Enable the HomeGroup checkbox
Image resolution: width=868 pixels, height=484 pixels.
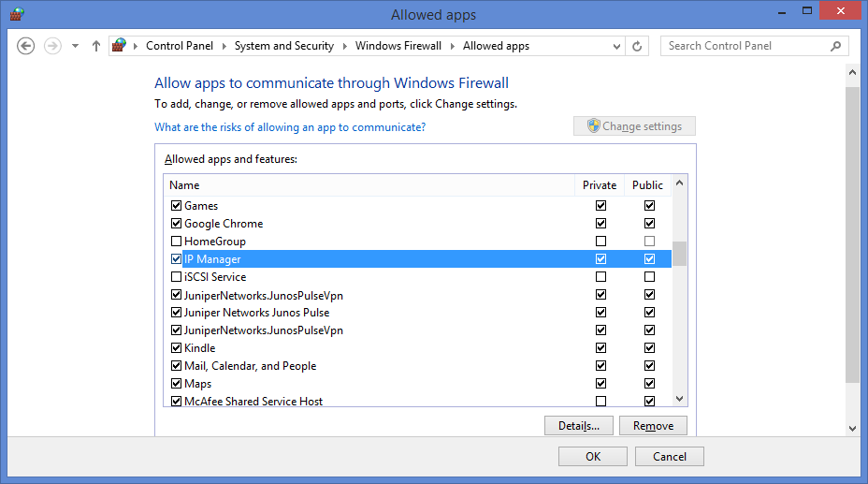(176, 241)
